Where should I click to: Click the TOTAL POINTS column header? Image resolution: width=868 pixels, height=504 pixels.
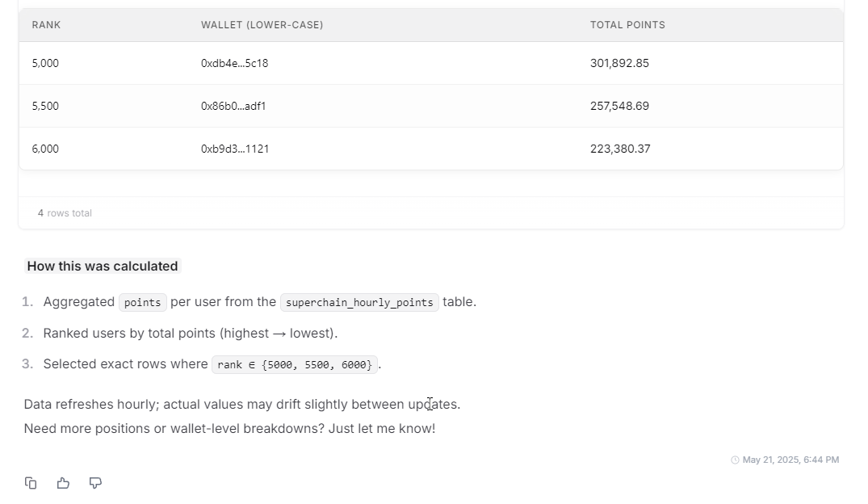pos(627,25)
